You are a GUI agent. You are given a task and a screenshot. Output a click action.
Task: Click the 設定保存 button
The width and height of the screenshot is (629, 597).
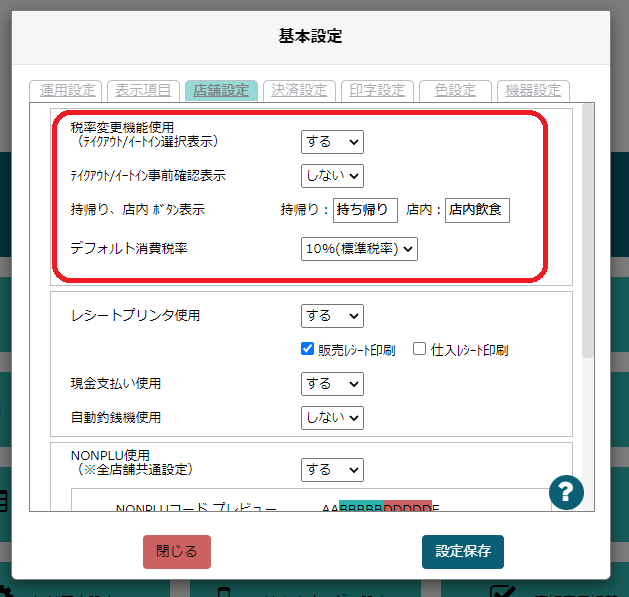click(462, 552)
